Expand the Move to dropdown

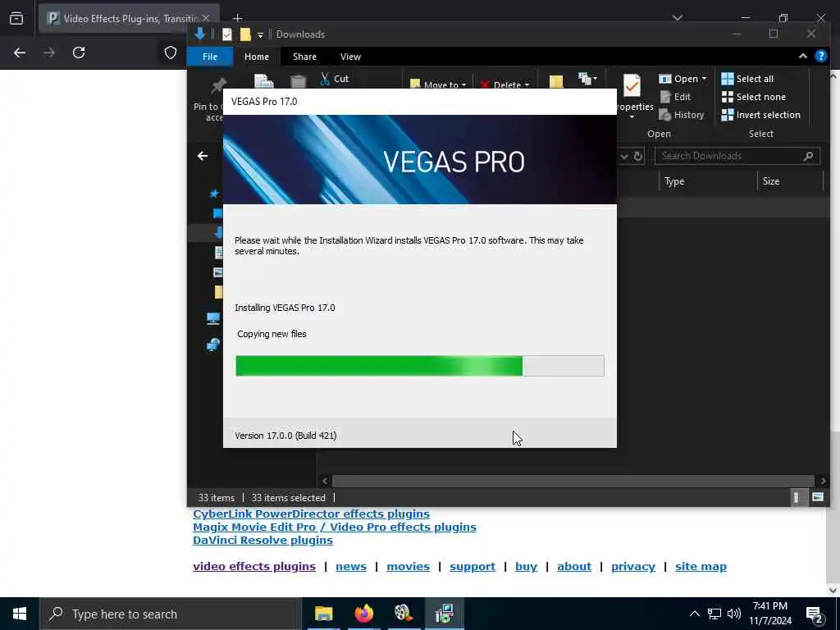463,85
